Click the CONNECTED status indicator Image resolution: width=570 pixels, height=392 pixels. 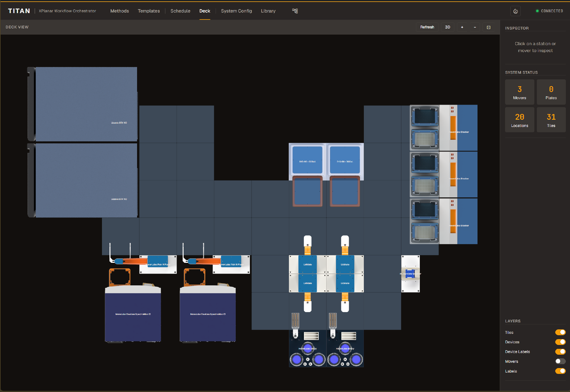coord(549,11)
